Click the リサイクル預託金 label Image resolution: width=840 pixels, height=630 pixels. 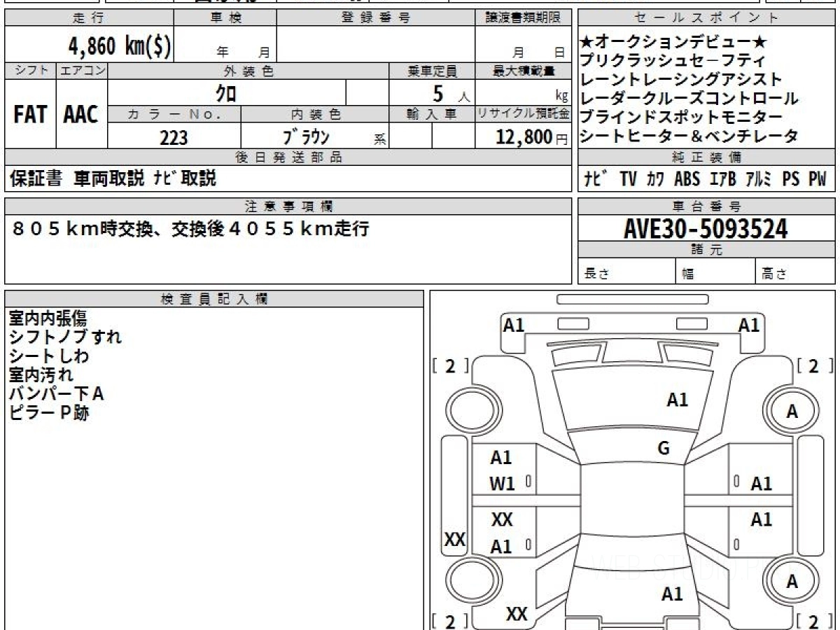pyautogui.click(x=523, y=114)
